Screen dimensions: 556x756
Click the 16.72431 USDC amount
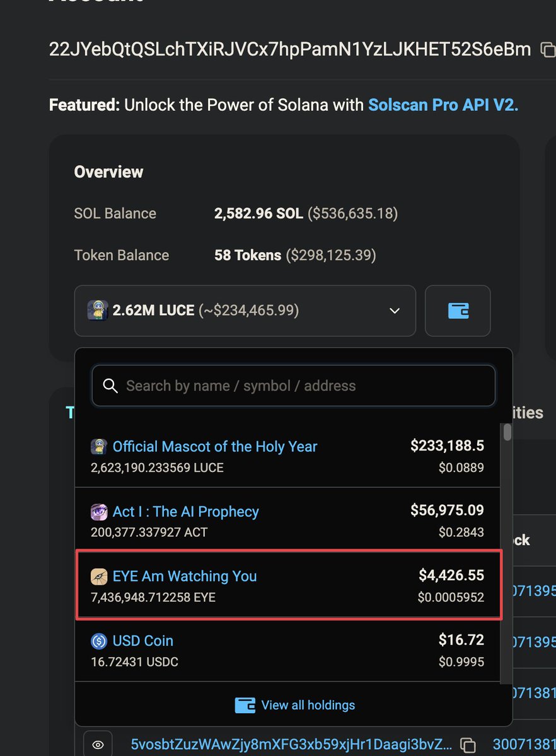click(x=134, y=661)
